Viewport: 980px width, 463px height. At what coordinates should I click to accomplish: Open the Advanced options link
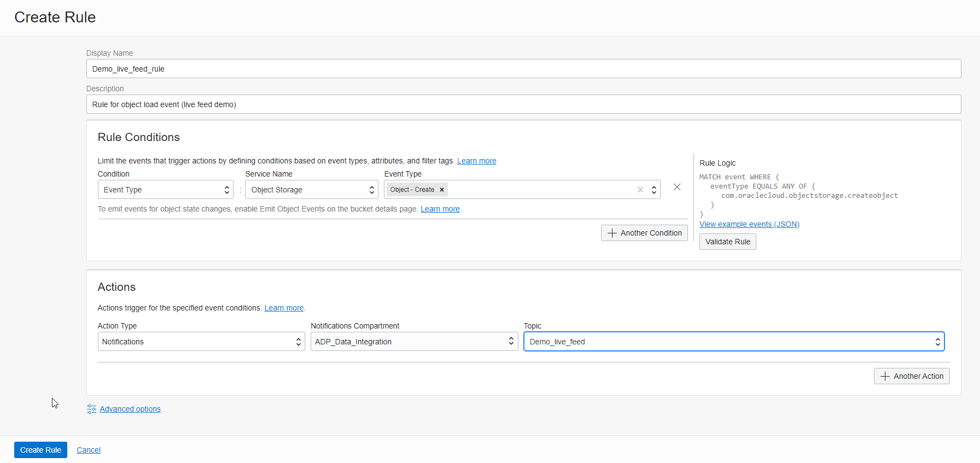[x=130, y=409]
